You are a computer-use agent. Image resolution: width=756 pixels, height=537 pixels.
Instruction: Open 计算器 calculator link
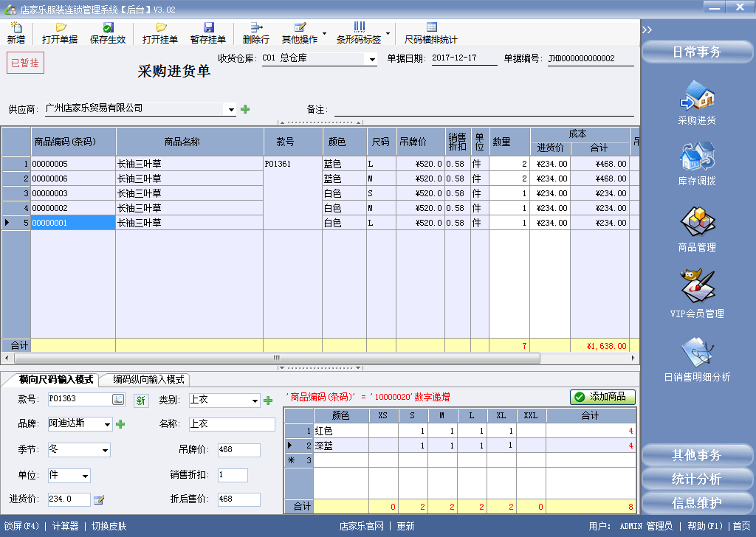coord(65,526)
